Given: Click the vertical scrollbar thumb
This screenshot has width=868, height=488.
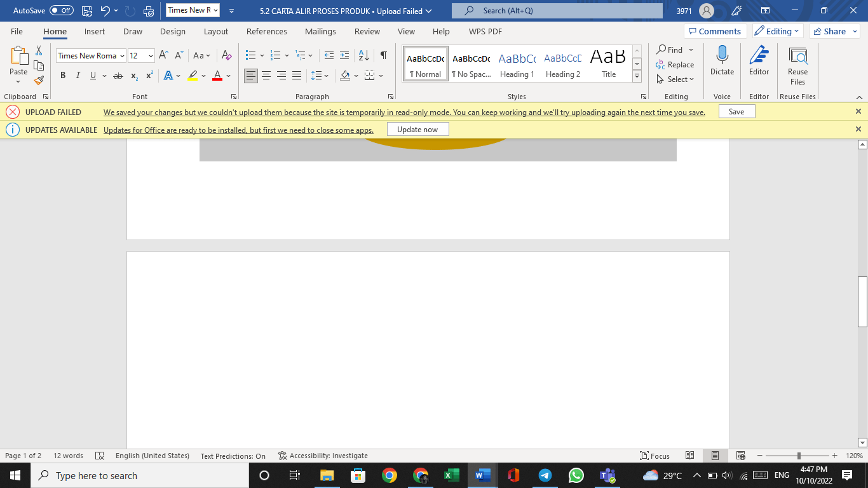Looking at the screenshot, I should pyautogui.click(x=862, y=302).
